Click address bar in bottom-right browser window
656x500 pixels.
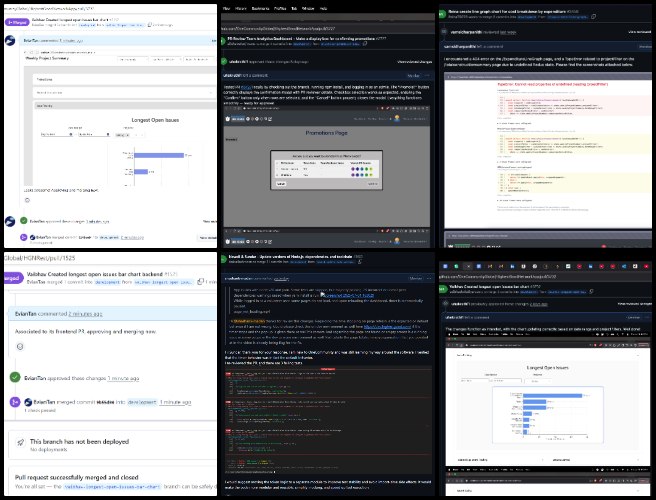tap(546, 277)
